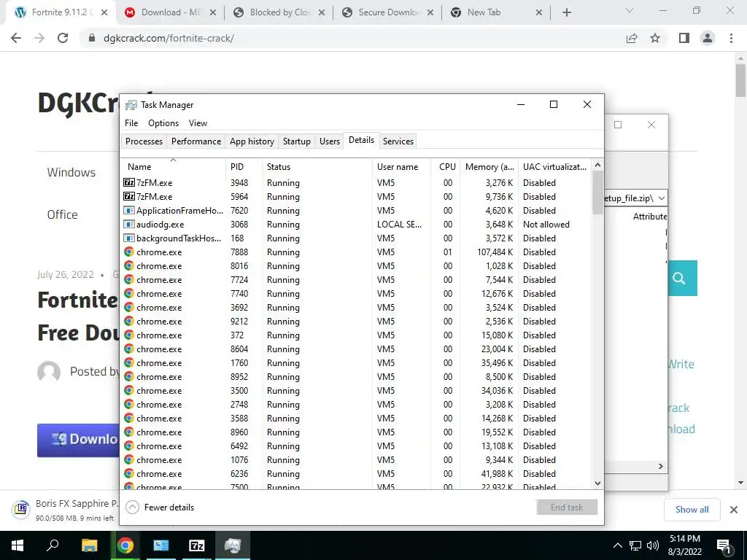Sort by CPU column header

point(446,167)
